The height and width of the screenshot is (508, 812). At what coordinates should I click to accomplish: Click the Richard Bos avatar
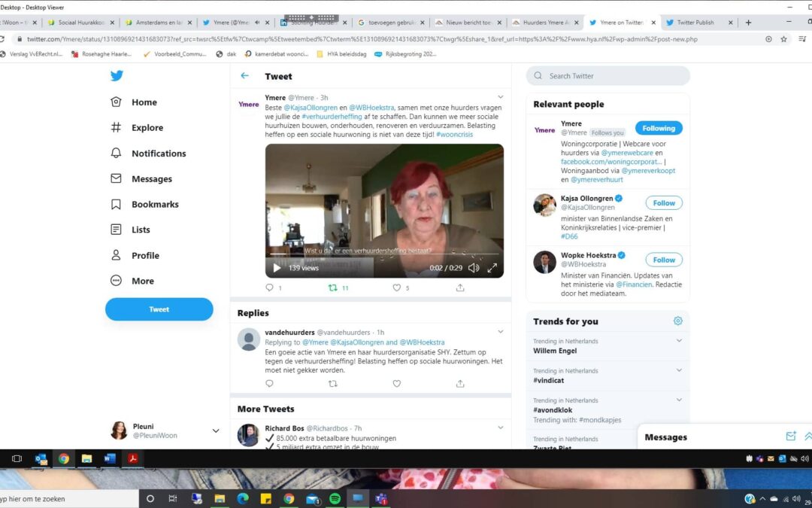(x=248, y=435)
